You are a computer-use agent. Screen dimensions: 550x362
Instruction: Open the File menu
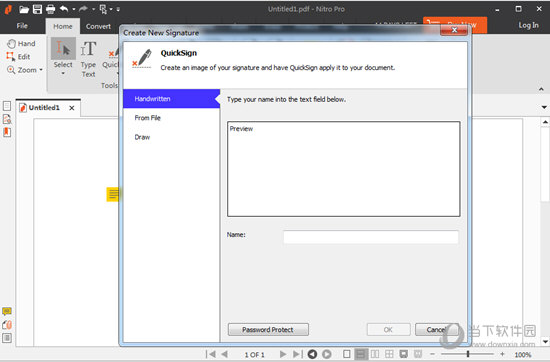[22, 26]
